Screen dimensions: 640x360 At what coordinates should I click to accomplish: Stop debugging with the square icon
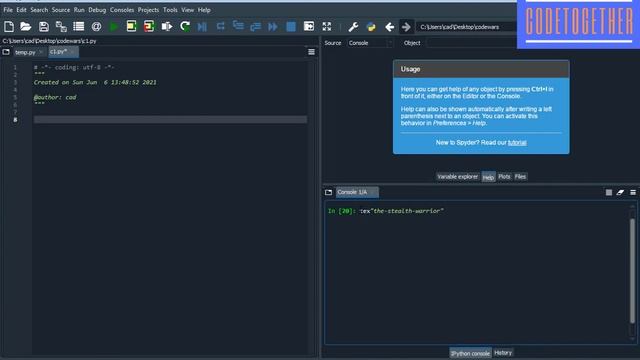(291, 27)
